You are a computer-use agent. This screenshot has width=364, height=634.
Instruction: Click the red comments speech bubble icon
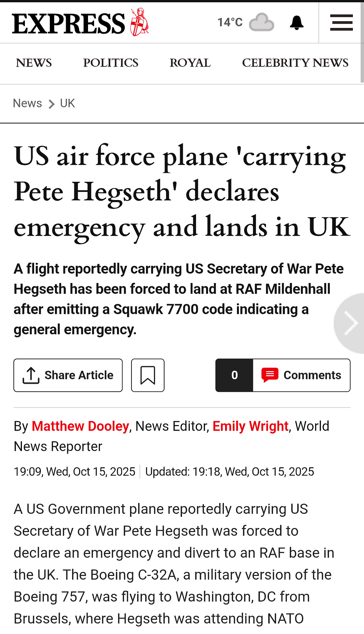coord(270,375)
